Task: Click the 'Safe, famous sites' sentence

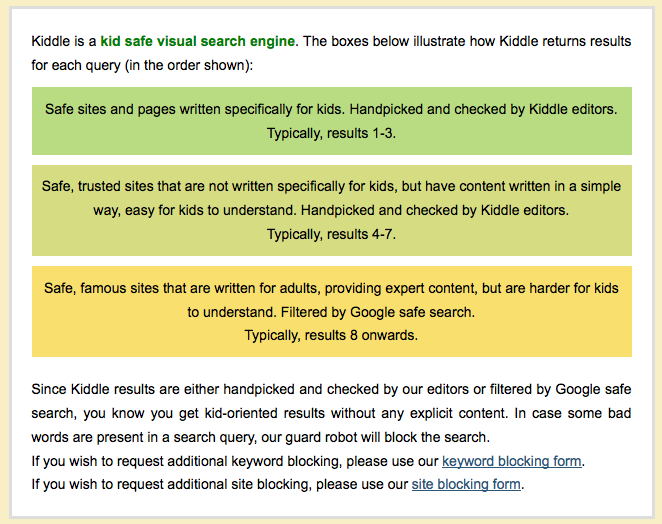Action: (331, 300)
